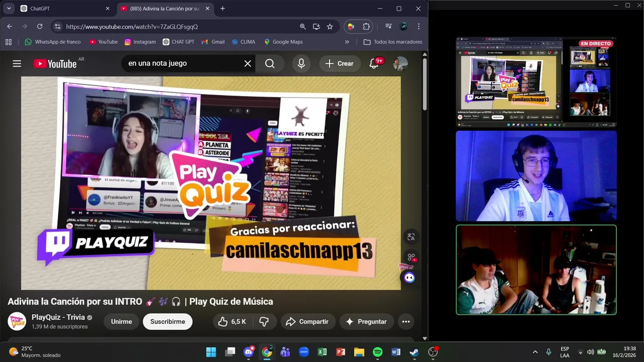644x362 pixels.
Task: View site information icon in address bar
Action: (57, 27)
